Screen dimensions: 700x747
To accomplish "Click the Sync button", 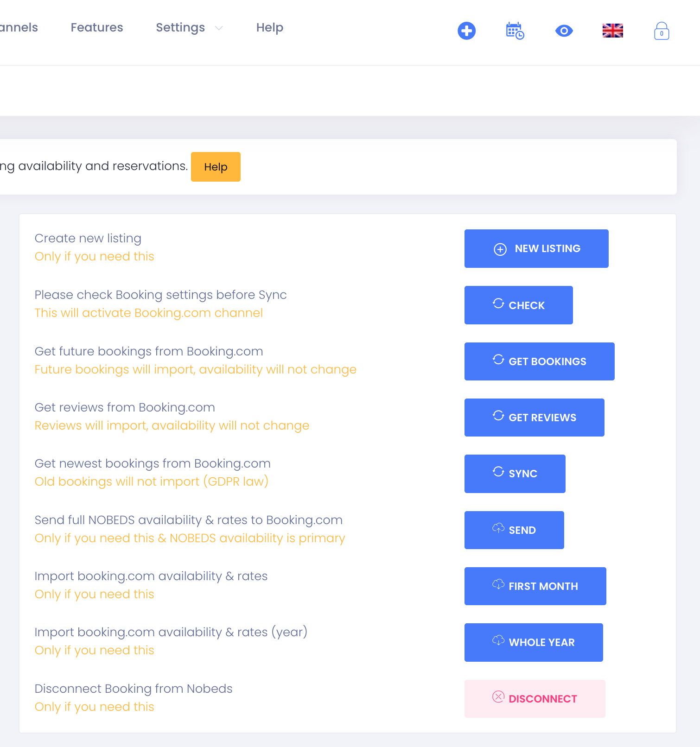I will [515, 474].
